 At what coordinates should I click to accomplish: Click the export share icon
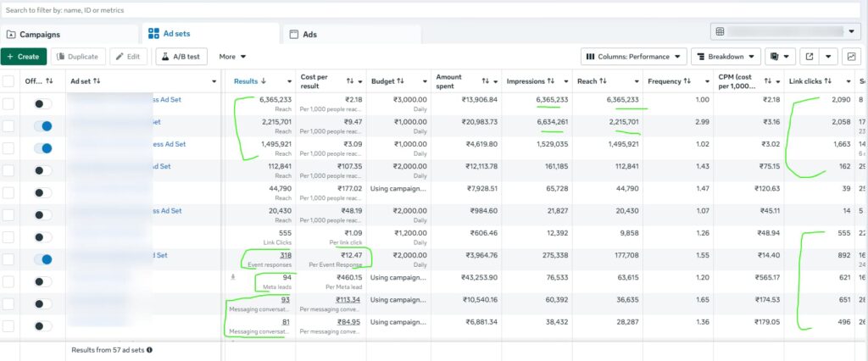tap(810, 57)
